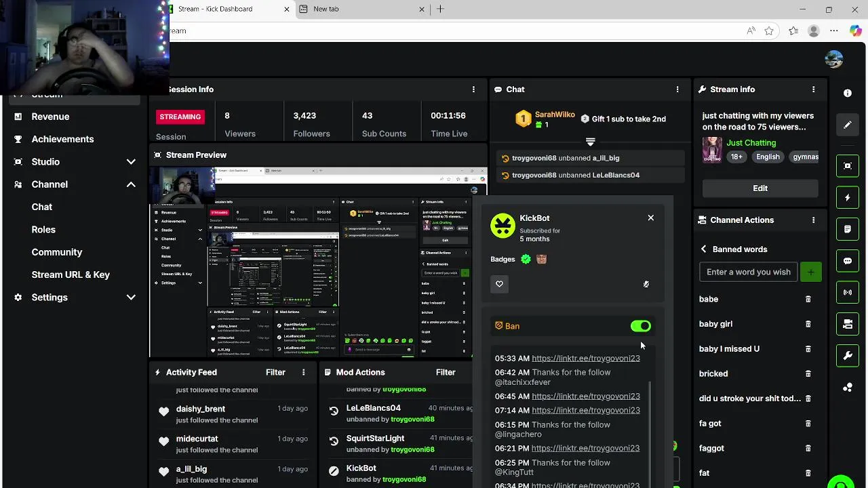Click the pencil edit icon in right sidebar

tap(848, 125)
